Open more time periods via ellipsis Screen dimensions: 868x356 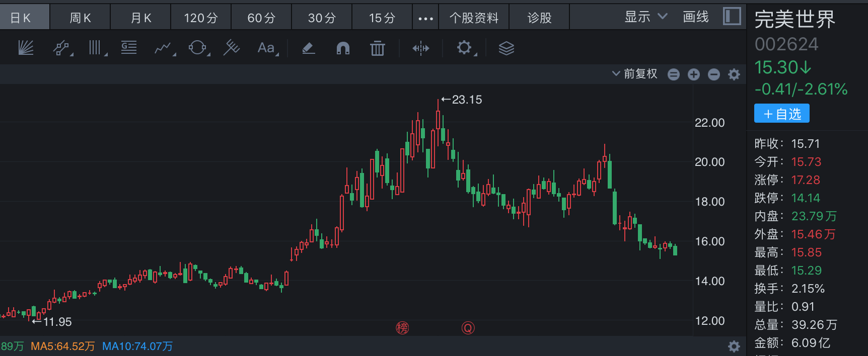click(425, 19)
